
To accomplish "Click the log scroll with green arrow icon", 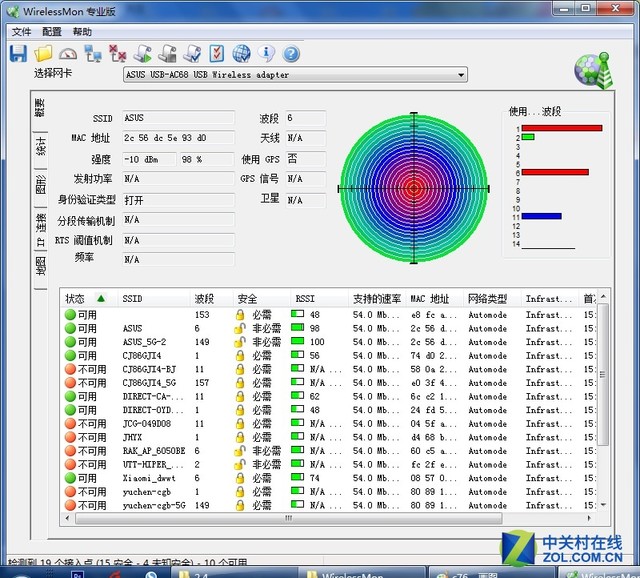I will (x=142, y=53).
